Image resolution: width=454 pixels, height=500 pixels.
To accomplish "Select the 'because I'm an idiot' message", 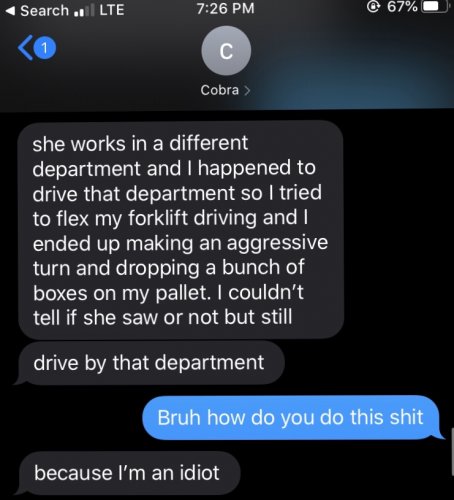I will [127, 473].
